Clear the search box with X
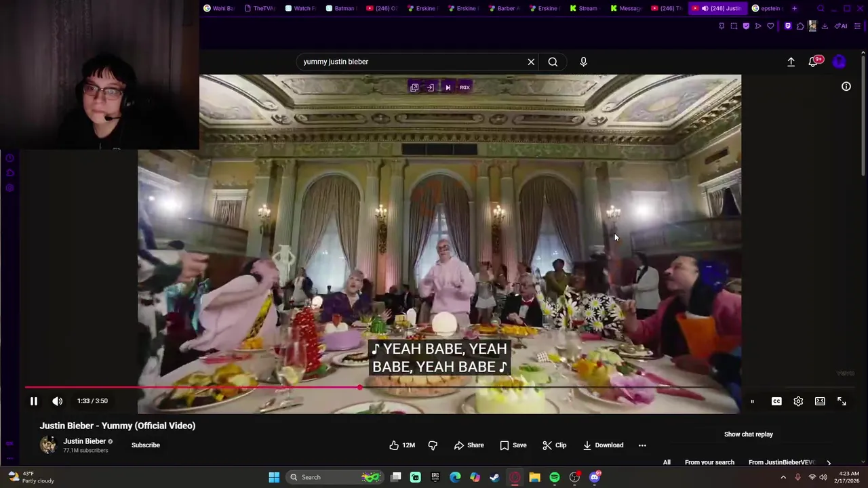Screen dimensions: 868x488 click(x=531, y=62)
